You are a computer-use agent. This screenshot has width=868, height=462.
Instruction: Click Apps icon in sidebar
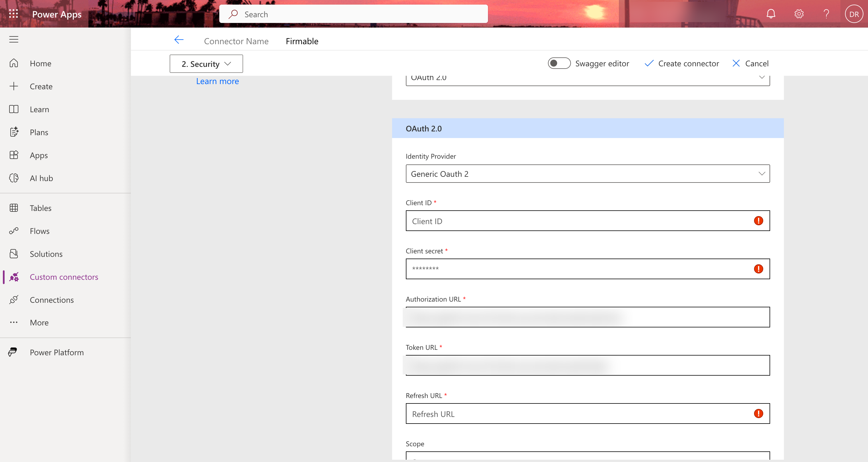14,155
